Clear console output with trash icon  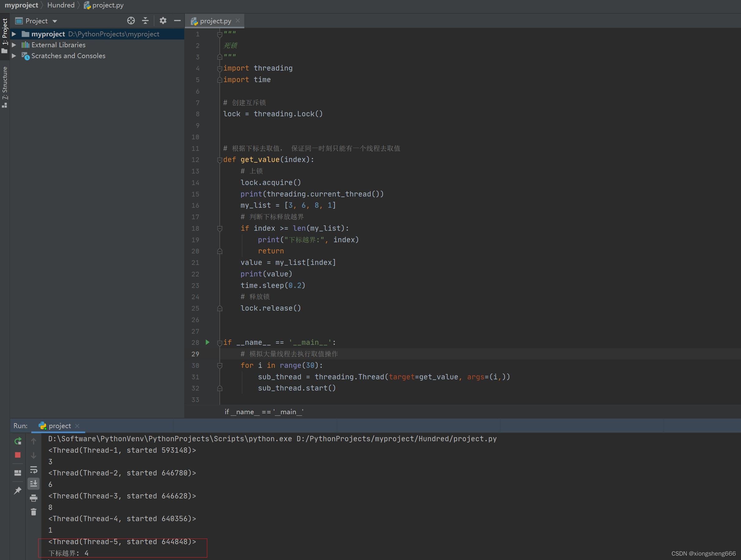click(x=34, y=512)
